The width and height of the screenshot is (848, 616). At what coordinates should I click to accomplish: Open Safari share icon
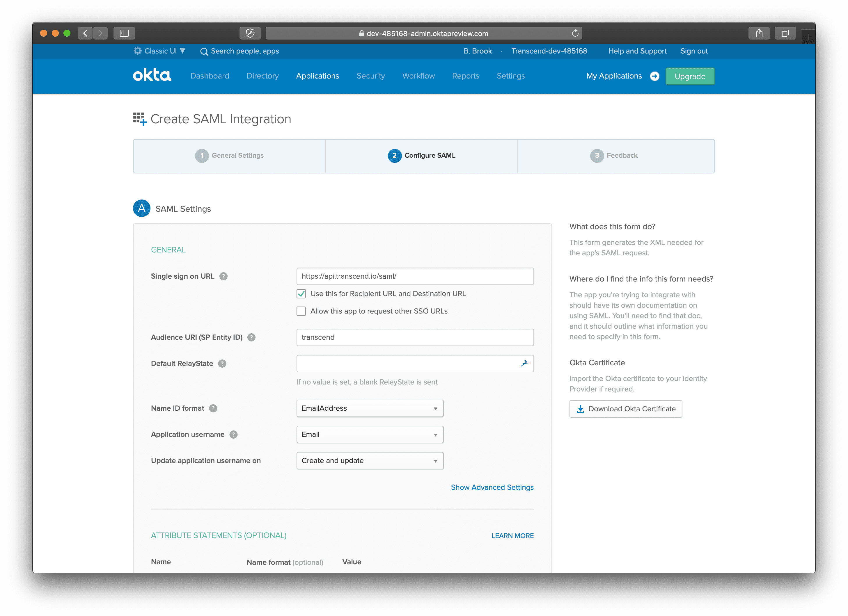759,33
